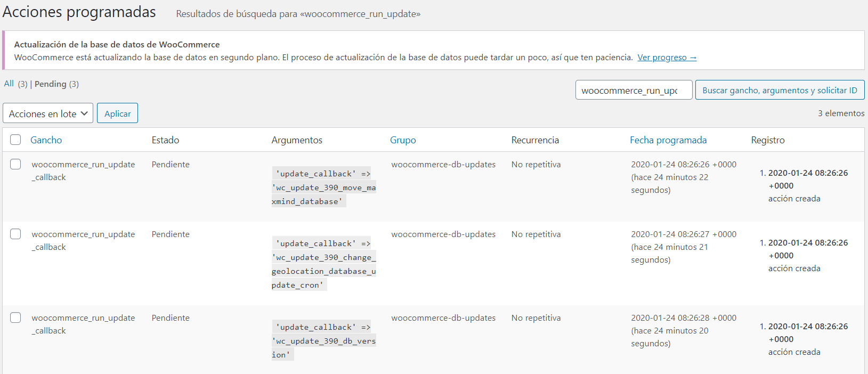Click hook name in db_version row
The height and width of the screenshot is (374, 868).
(83, 324)
